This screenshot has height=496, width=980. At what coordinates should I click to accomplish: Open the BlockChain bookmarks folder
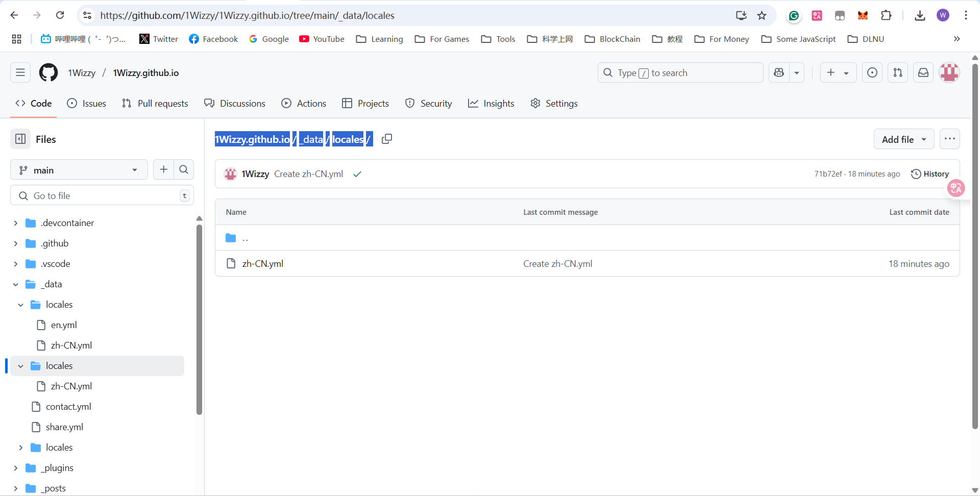612,39
